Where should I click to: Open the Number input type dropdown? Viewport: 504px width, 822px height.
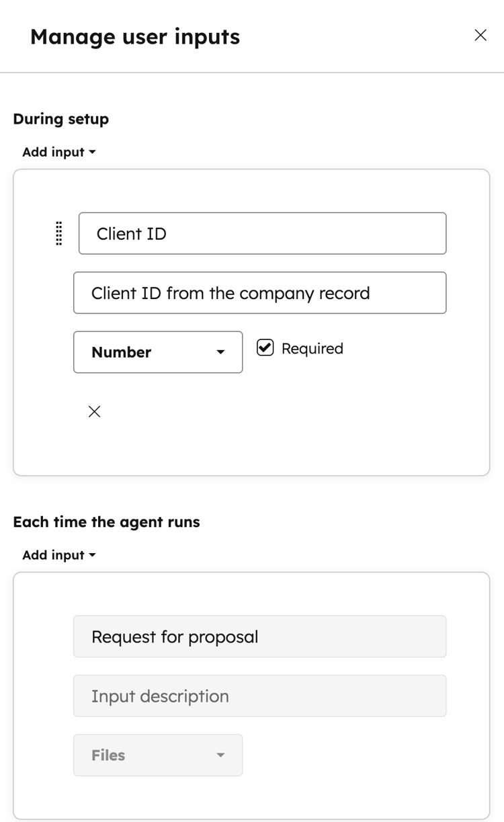[158, 352]
